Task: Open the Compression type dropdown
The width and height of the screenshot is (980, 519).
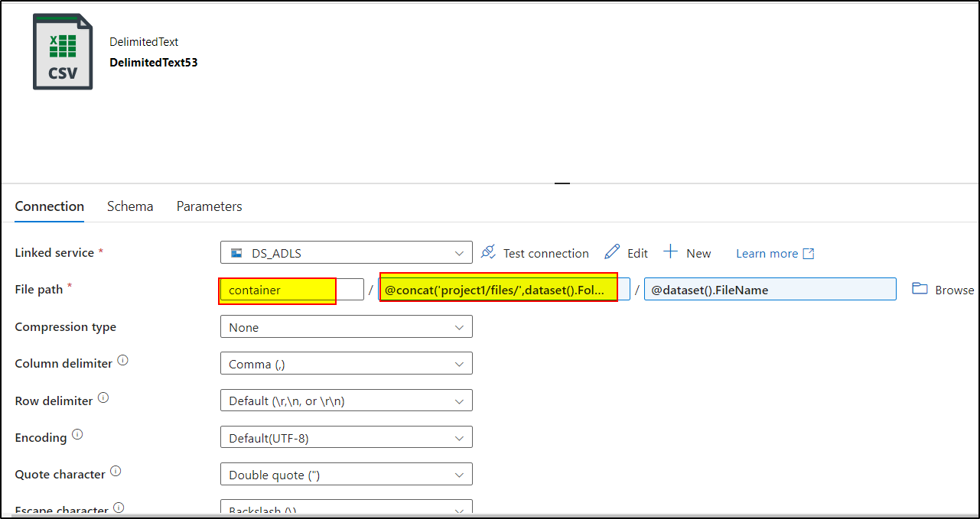Action: [460, 326]
